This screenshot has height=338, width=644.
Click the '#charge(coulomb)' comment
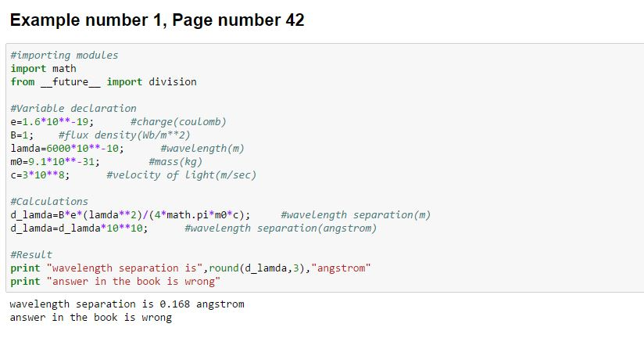point(178,122)
